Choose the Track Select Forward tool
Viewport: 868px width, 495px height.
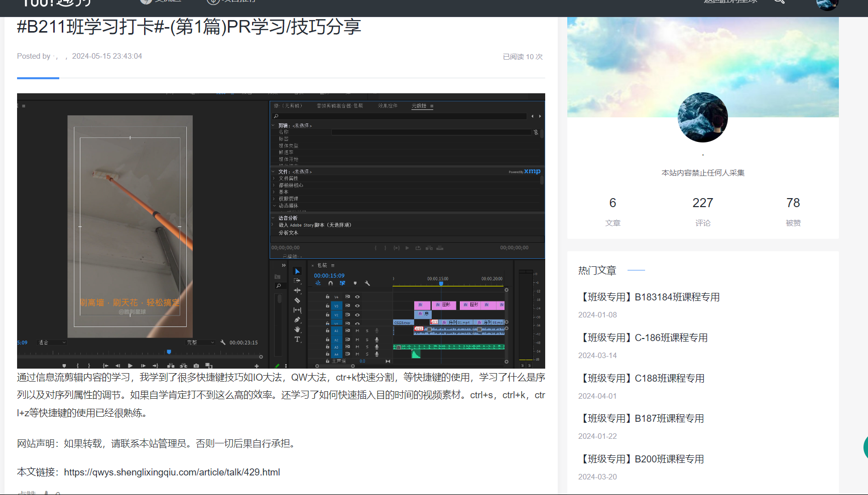coord(297,281)
